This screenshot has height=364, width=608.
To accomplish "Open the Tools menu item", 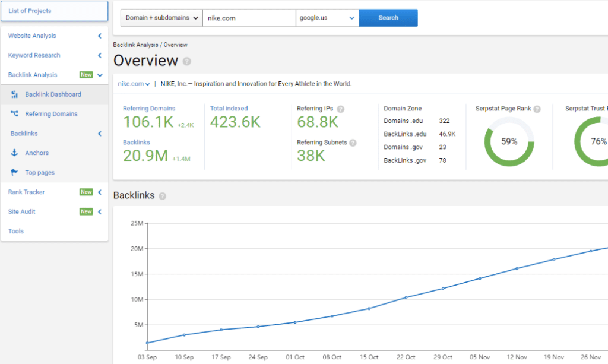I will point(16,231).
